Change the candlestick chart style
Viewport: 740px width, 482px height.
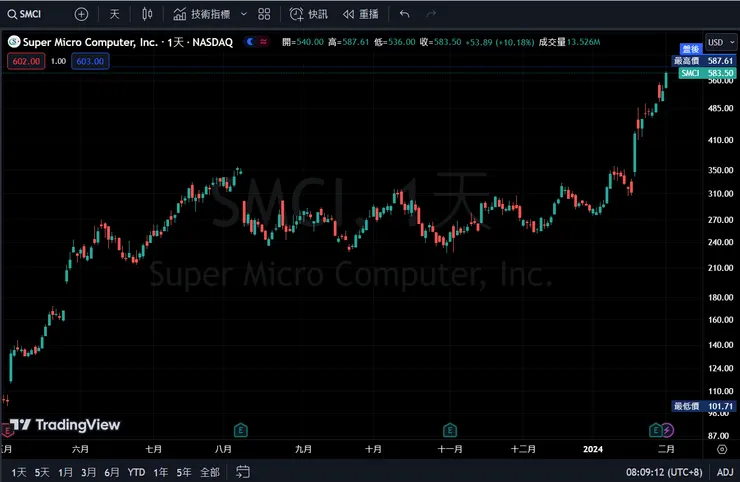(147, 14)
